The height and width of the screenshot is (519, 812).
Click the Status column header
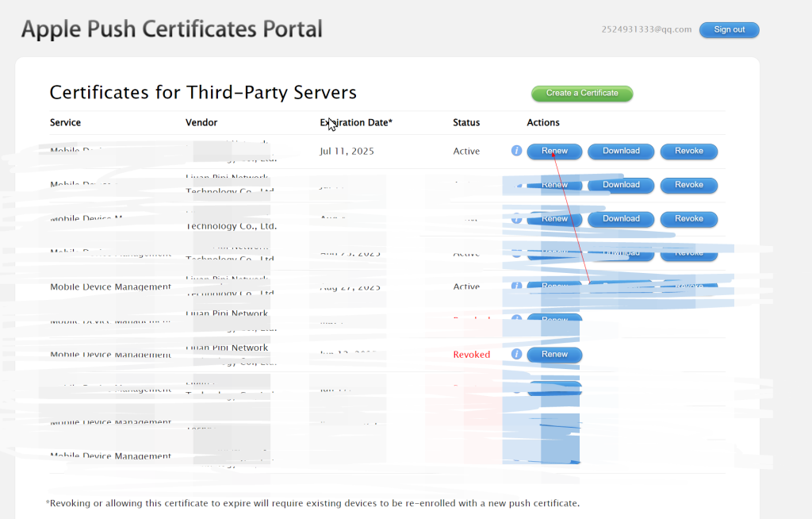pos(466,122)
